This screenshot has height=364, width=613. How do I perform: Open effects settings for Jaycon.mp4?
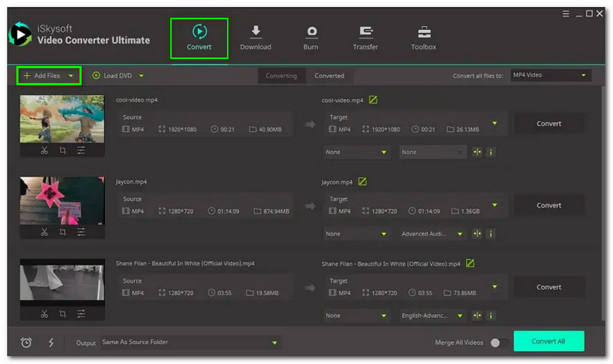pos(81,232)
